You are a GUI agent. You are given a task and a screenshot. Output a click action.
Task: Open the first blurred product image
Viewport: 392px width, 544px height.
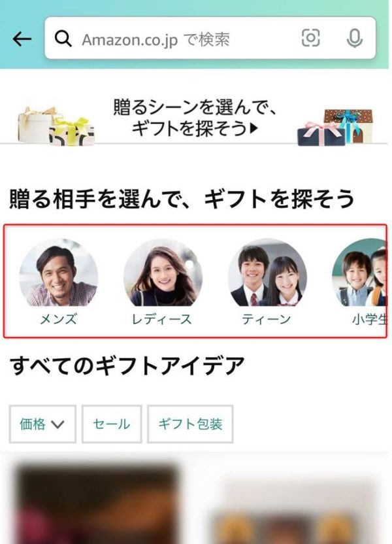[98, 503]
